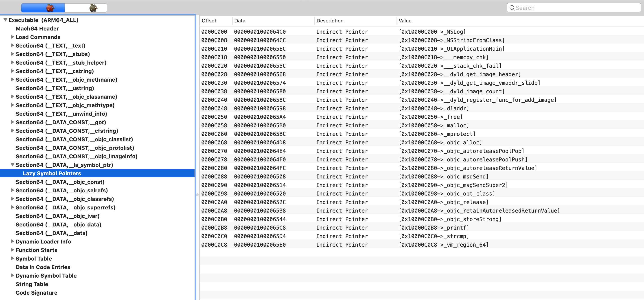Expand Dynamic Loader Info triangle

tap(12, 241)
